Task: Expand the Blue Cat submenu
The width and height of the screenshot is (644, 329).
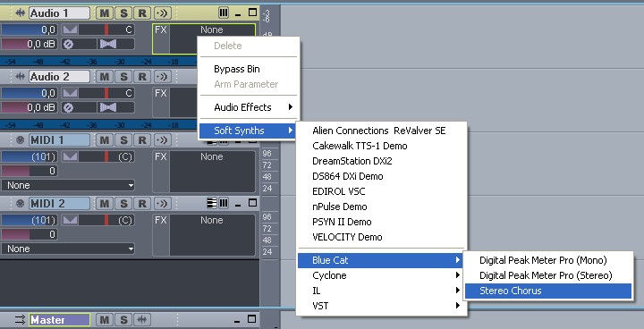Action: pyautogui.click(x=381, y=260)
